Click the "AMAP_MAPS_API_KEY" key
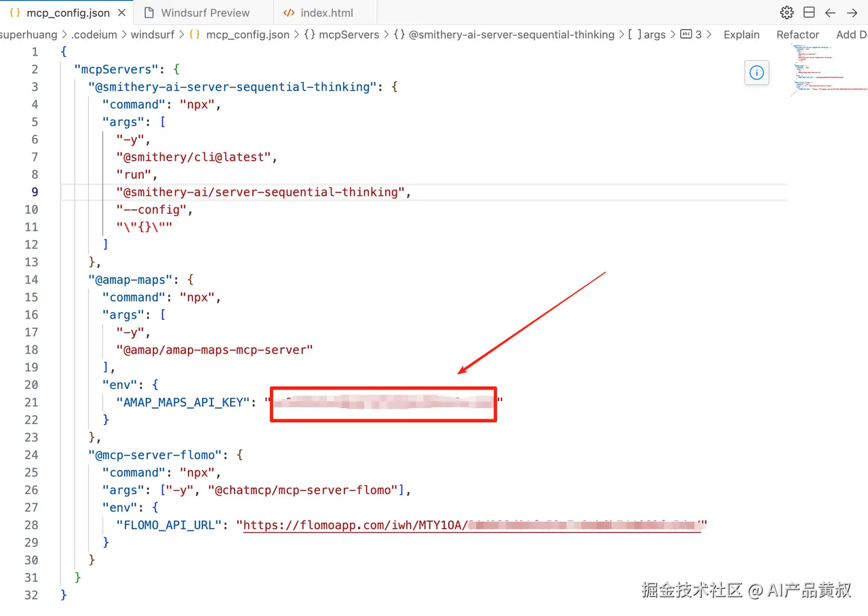Viewport: 868px width, 616px height. coord(184,403)
